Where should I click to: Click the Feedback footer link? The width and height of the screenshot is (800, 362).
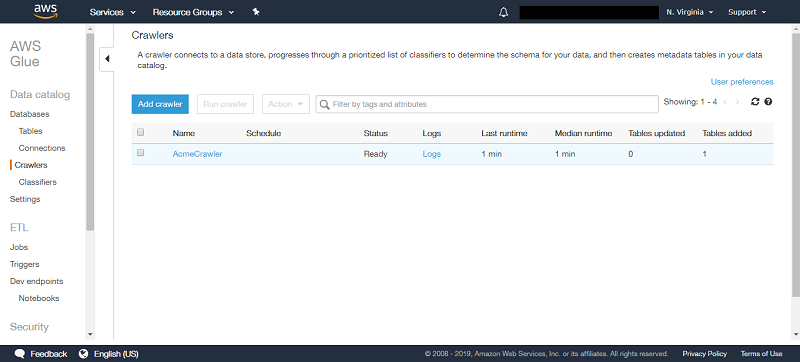[48, 354]
